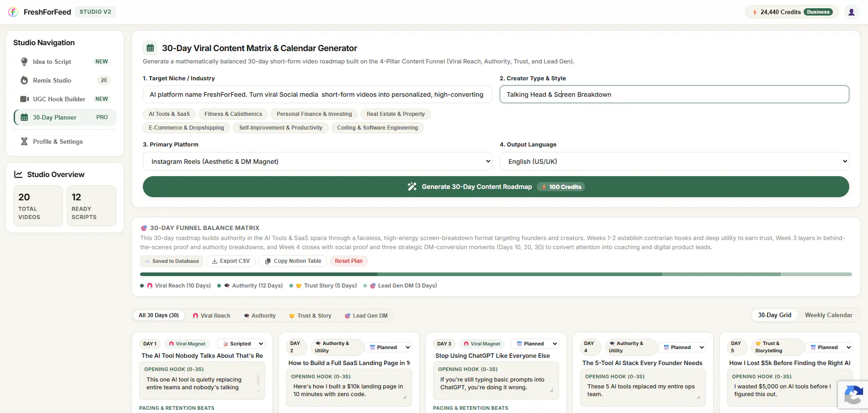
Task: Select the Fitness & Calisthenics niche chip
Action: (x=233, y=114)
